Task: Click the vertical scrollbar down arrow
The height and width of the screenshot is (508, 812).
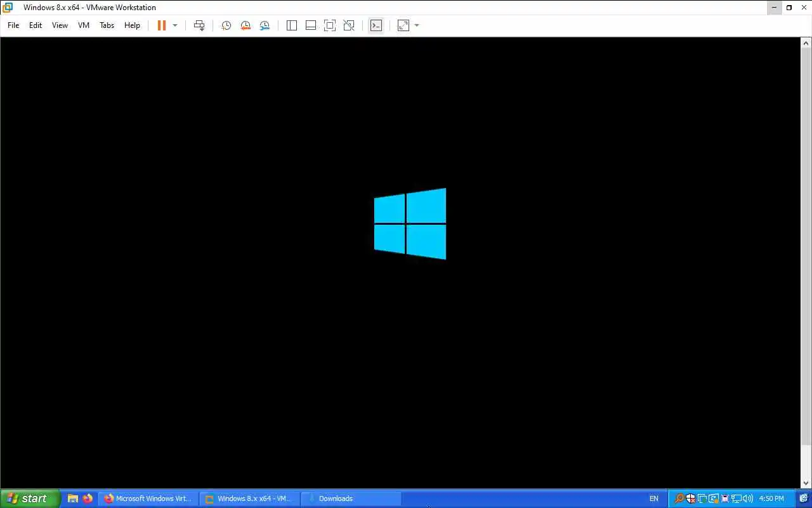Action: tap(806, 483)
